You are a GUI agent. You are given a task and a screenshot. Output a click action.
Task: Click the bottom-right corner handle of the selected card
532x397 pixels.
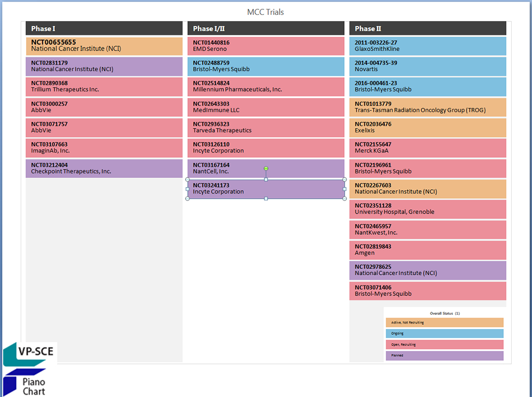click(345, 199)
